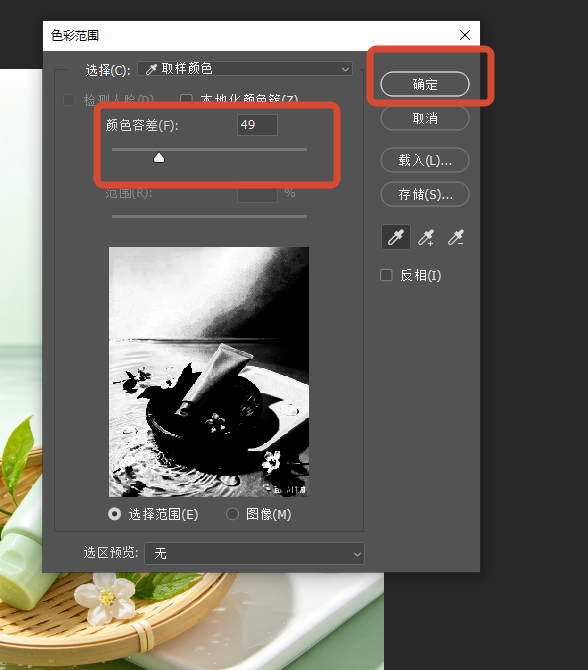Click the 颜色容差 value field showing 49
The height and width of the screenshot is (670, 588).
257,125
